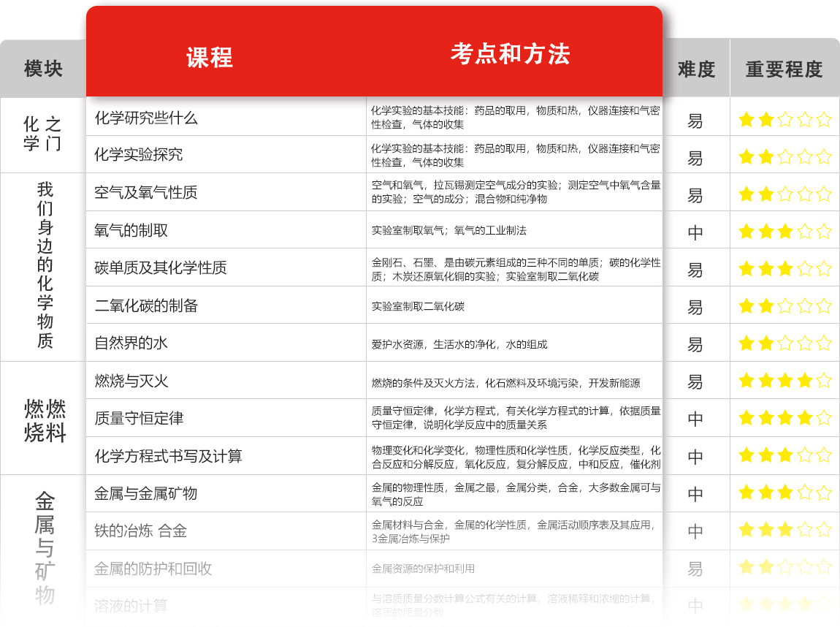This screenshot has width=840, height=627.
Task: Click star rating for 碳单质及其化学性质
Action: tap(784, 268)
